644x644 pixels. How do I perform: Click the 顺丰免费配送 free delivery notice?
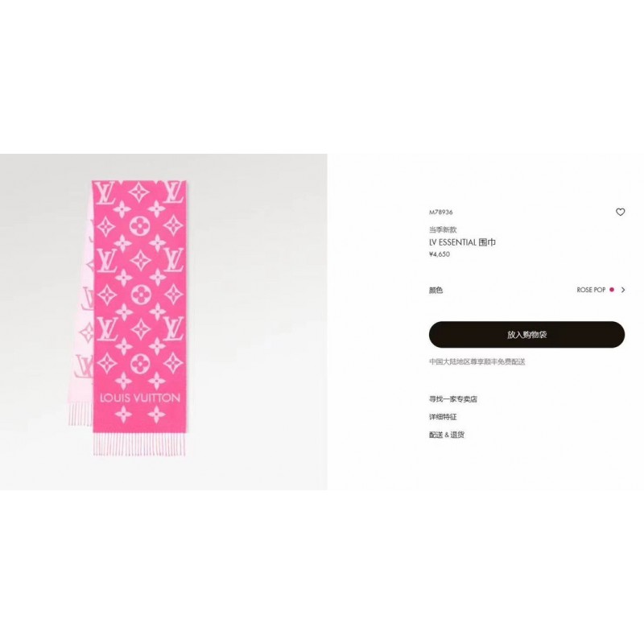477,361
